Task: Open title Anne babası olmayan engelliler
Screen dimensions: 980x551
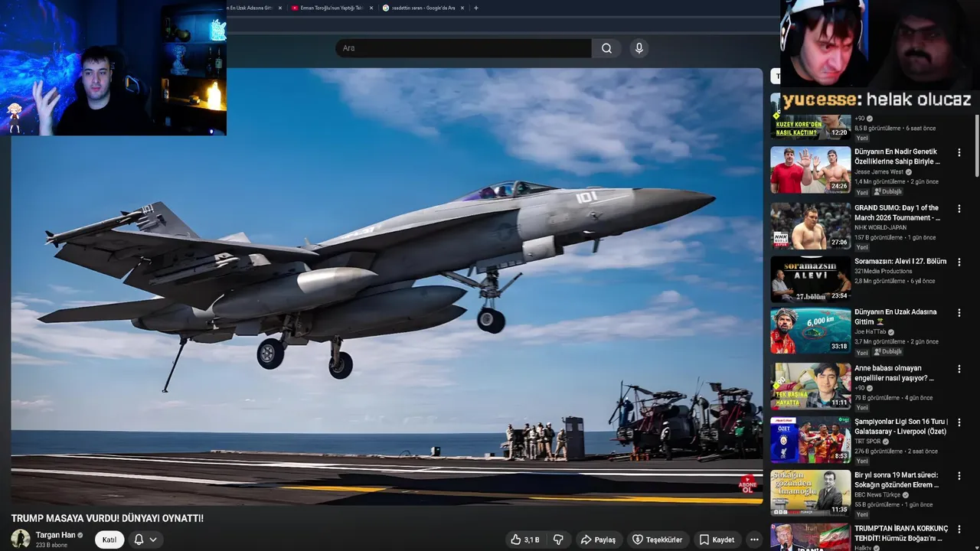Action: (x=894, y=373)
